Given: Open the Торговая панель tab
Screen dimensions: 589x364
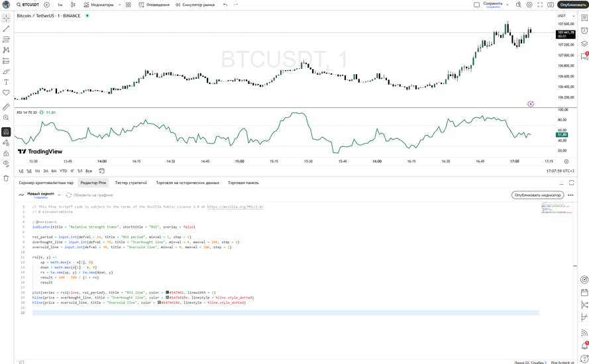Looking at the screenshot, I should 243,183.
